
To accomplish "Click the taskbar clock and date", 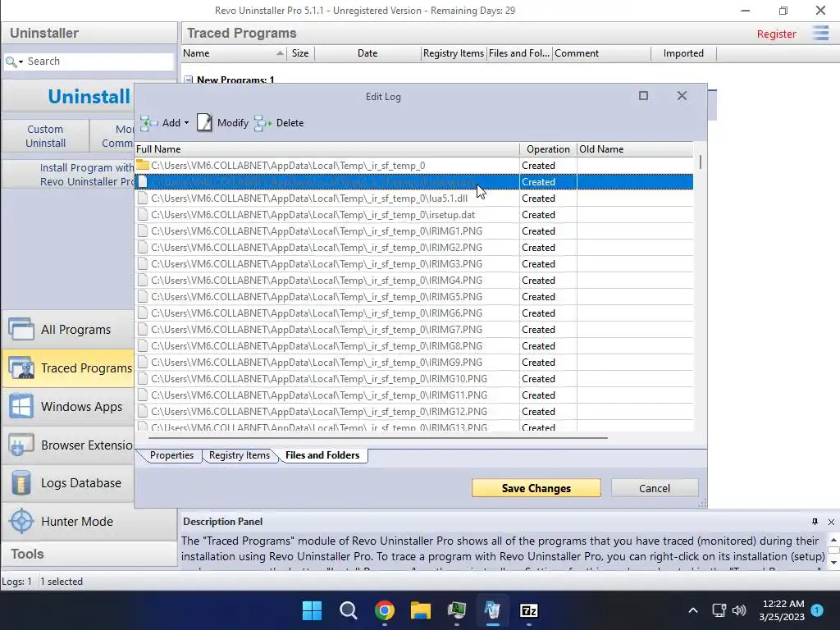I will (x=782, y=610).
